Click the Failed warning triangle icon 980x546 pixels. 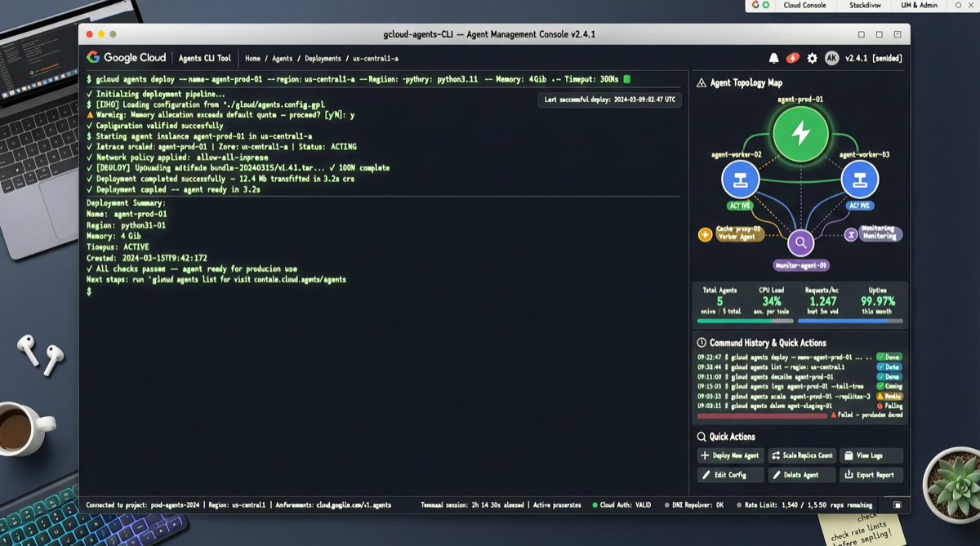(833, 415)
